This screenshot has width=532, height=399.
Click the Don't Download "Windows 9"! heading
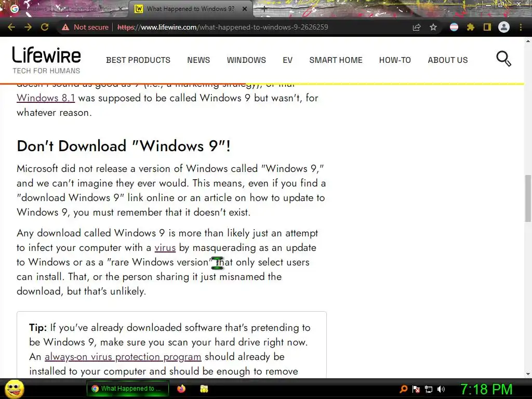(x=124, y=146)
